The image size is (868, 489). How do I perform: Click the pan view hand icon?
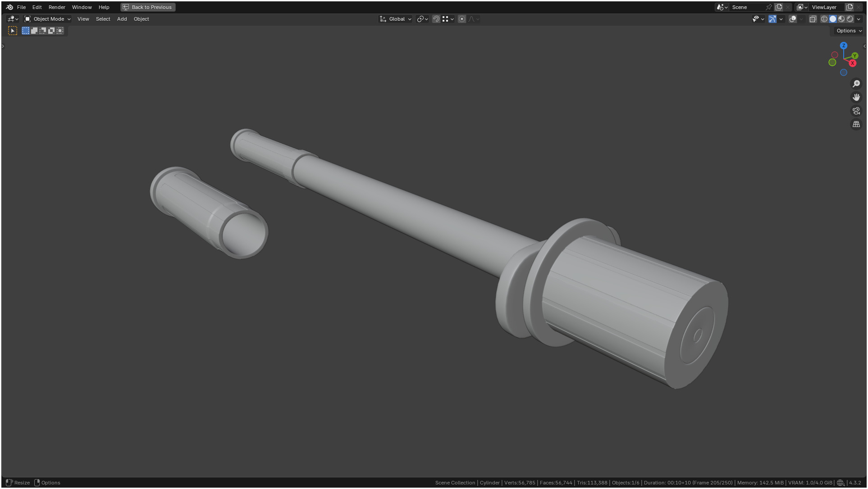click(856, 97)
